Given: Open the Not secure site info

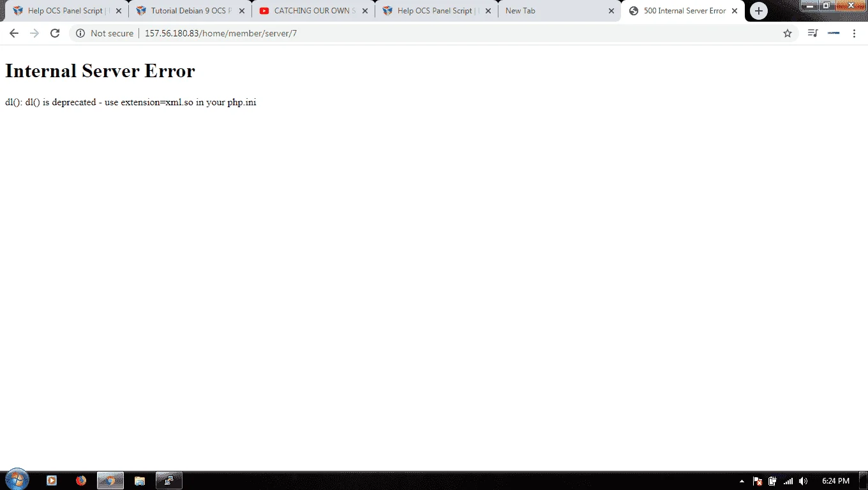Looking at the screenshot, I should [105, 33].
